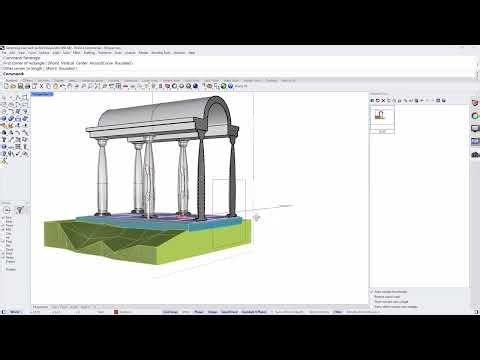Toggle the Point object snap

tap(7, 225)
